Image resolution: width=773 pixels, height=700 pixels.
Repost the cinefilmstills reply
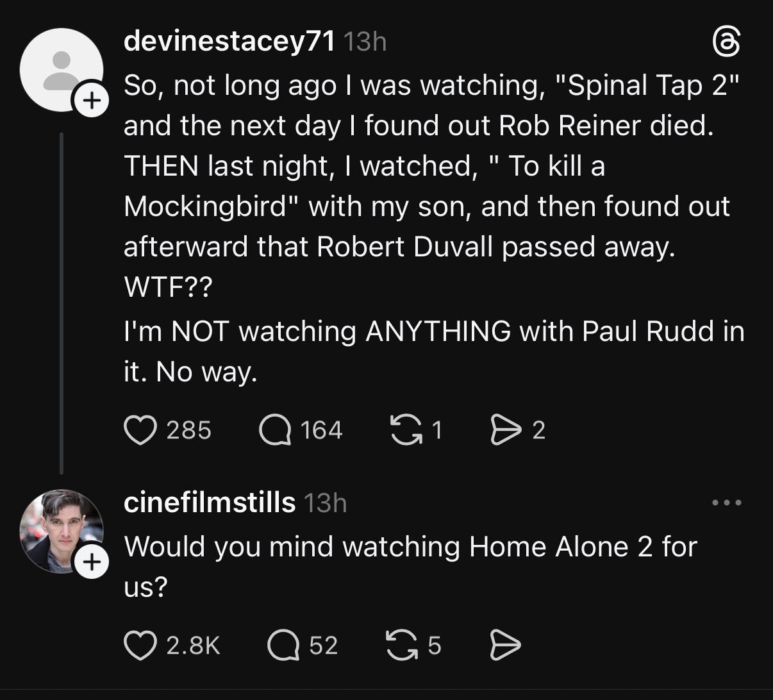(402, 645)
